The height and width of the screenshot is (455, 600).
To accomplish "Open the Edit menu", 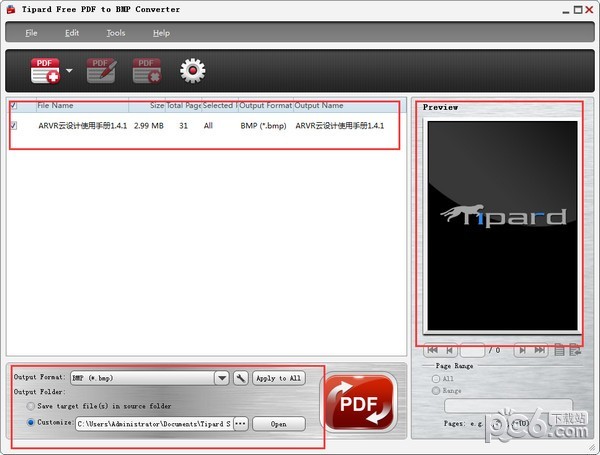I will point(72,33).
